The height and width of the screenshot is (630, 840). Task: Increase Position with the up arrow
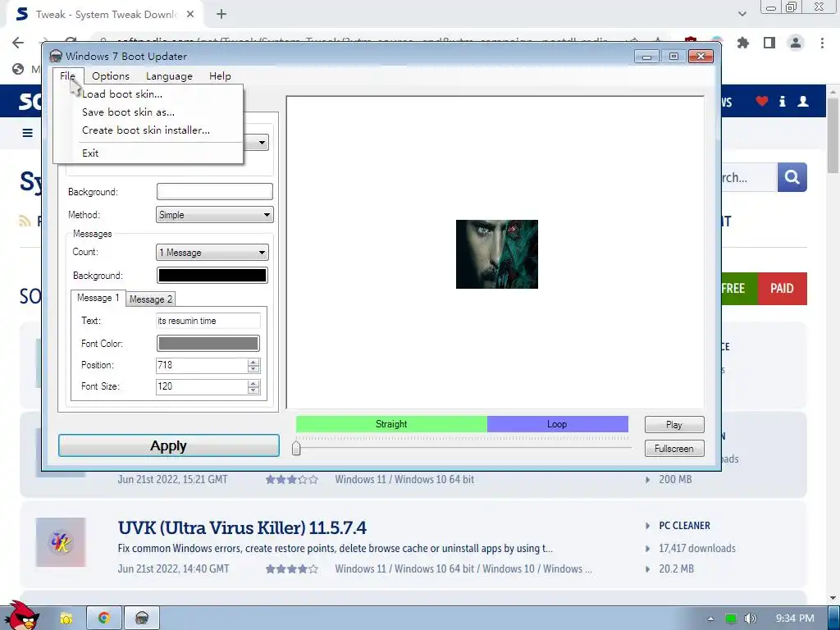[253, 362]
